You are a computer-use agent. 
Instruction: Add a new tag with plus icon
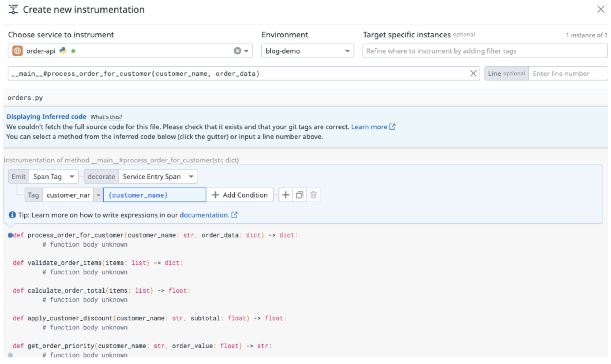[286, 195]
